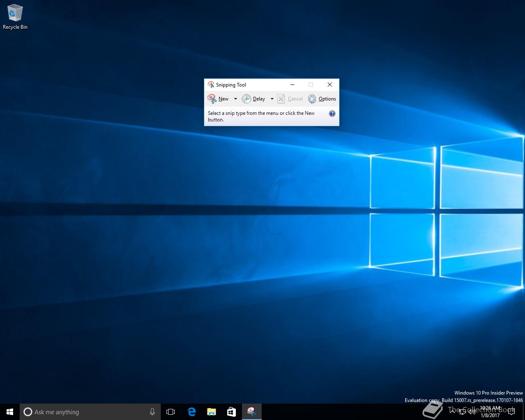Click the blue help question mark icon
Screen dimensions: 525x420
coord(332,114)
